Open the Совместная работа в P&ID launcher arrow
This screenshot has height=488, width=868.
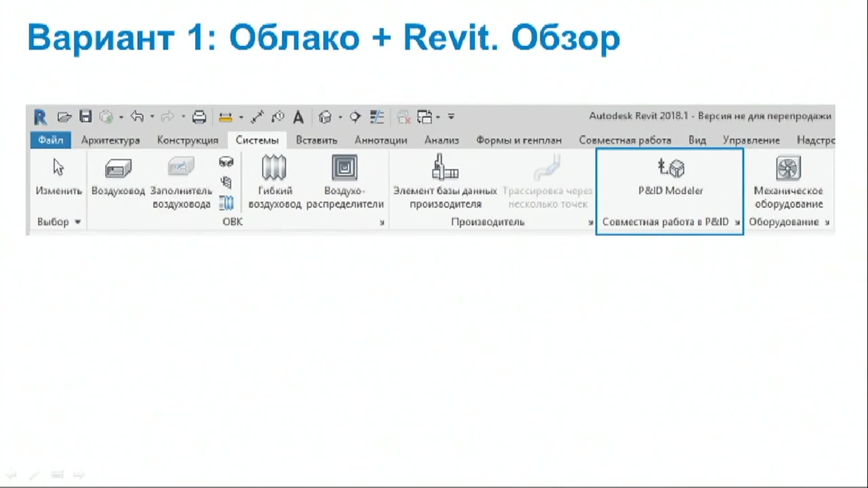(x=737, y=222)
